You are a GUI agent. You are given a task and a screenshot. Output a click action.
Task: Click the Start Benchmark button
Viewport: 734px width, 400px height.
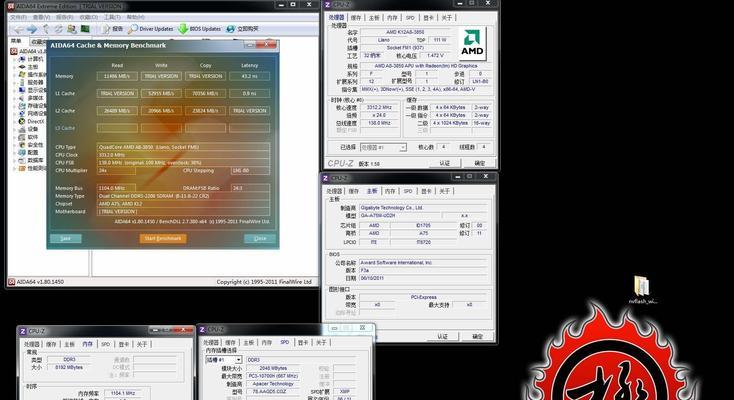click(x=162, y=238)
